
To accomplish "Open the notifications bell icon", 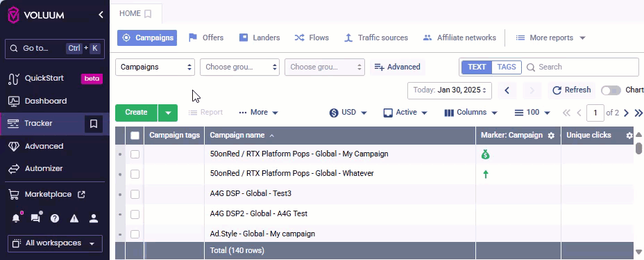I will (x=16, y=218).
